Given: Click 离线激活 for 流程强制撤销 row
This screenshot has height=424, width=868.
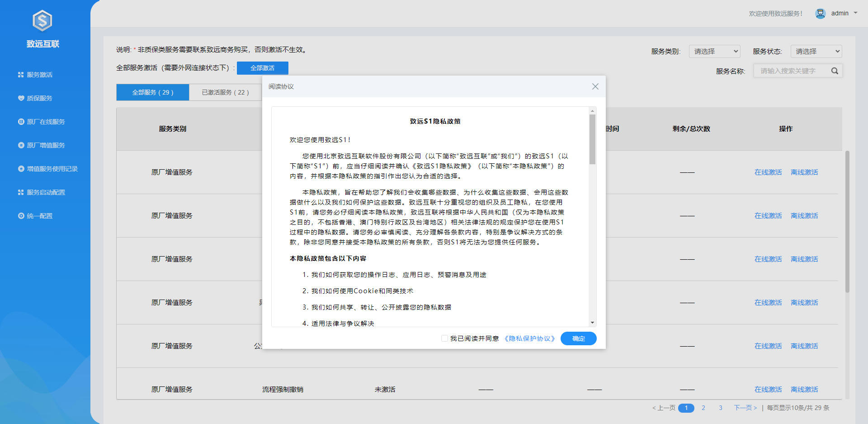Looking at the screenshot, I should pos(804,390).
